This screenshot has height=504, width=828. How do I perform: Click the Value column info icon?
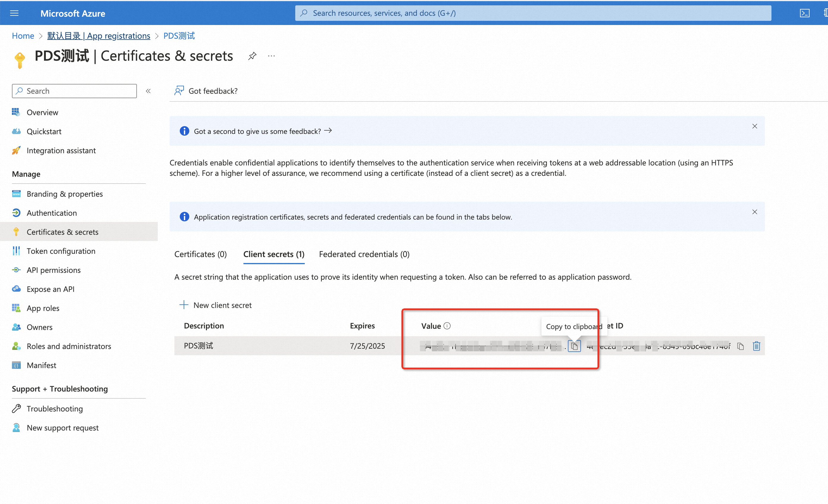(447, 325)
